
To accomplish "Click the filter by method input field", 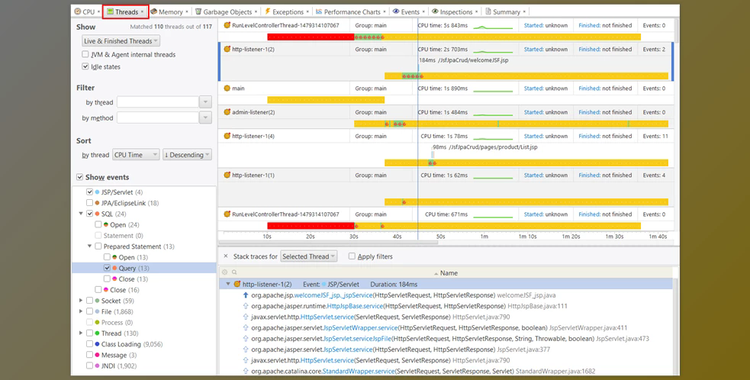I will point(158,118).
